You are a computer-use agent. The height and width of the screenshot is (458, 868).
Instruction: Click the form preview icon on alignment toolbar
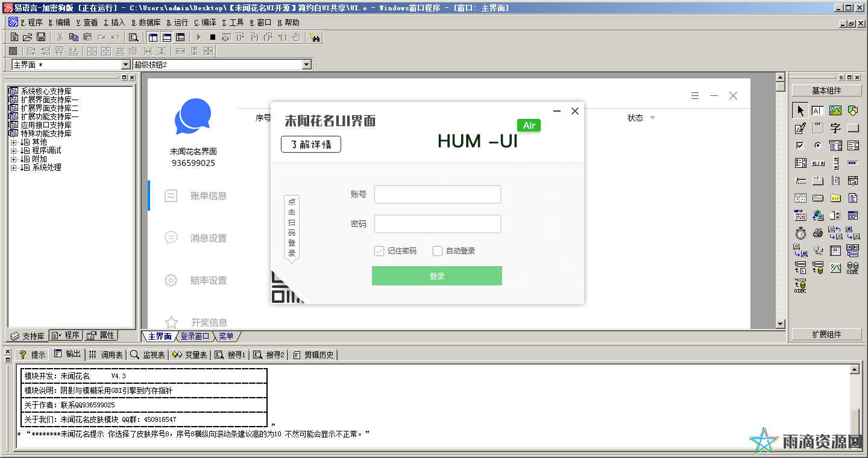coord(13,51)
